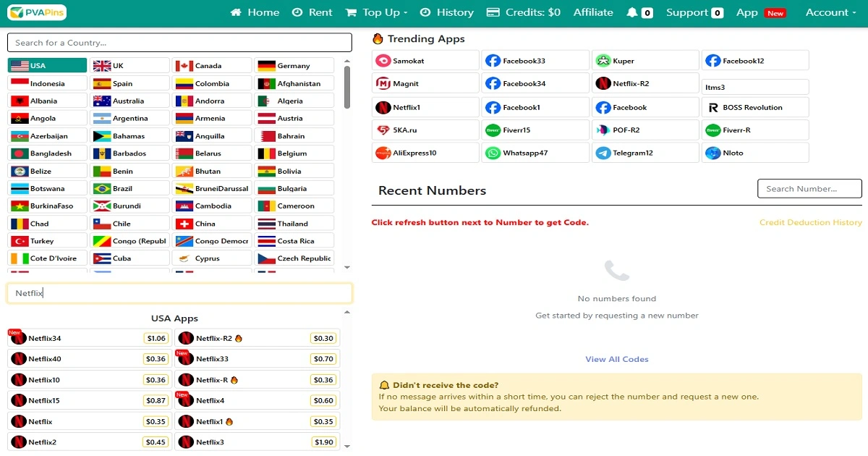This screenshot has height=456, width=868.
Task: Select Netflix34 app priced $1.06
Action: coord(90,338)
